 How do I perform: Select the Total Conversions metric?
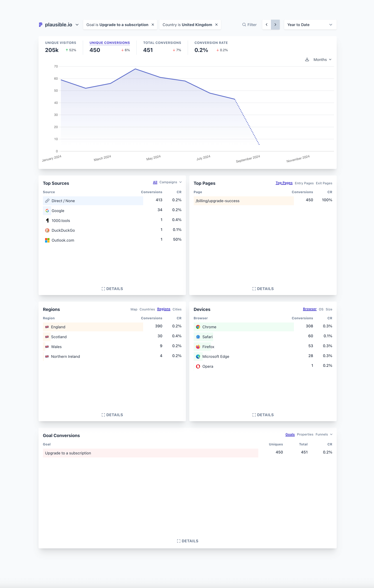tap(162, 47)
